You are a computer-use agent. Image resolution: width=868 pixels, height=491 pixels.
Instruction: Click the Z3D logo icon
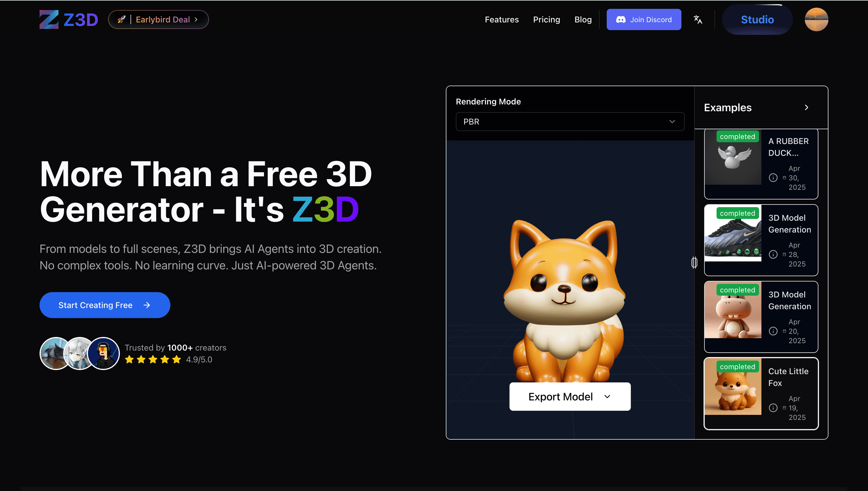point(49,19)
